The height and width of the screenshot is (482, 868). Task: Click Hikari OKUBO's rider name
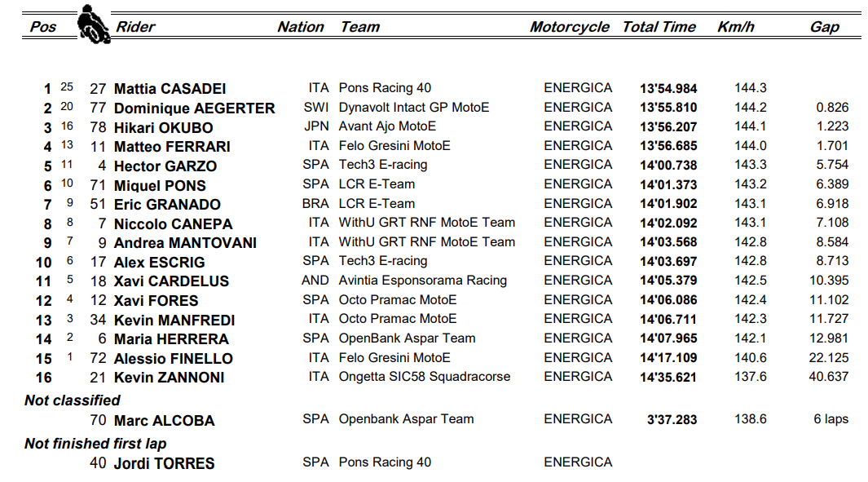pyautogui.click(x=163, y=128)
